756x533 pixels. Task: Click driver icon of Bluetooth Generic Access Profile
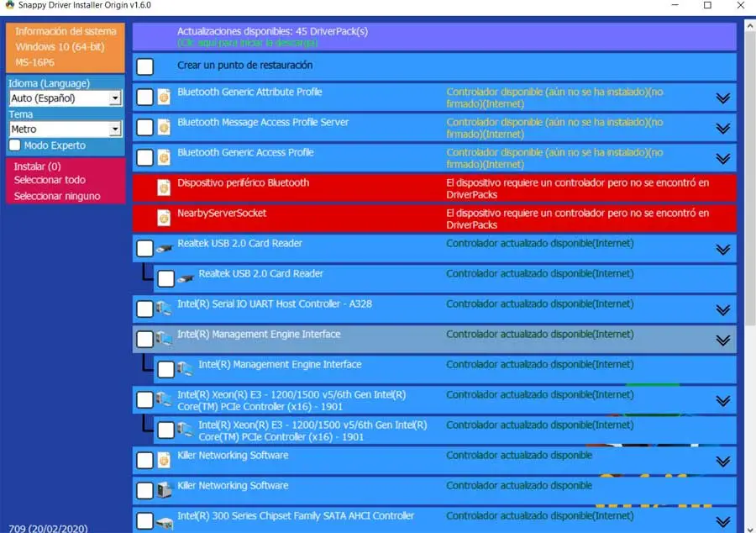tap(164, 158)
